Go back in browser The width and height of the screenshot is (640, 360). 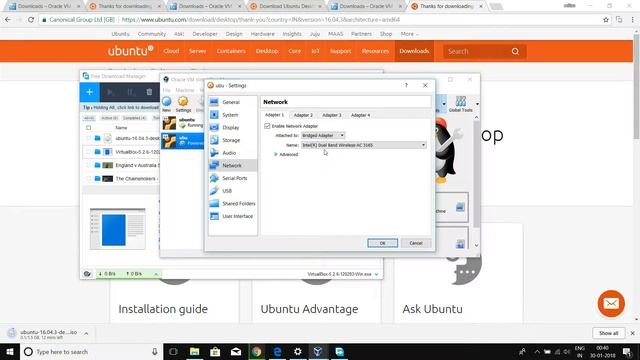[x=8, y=20]
